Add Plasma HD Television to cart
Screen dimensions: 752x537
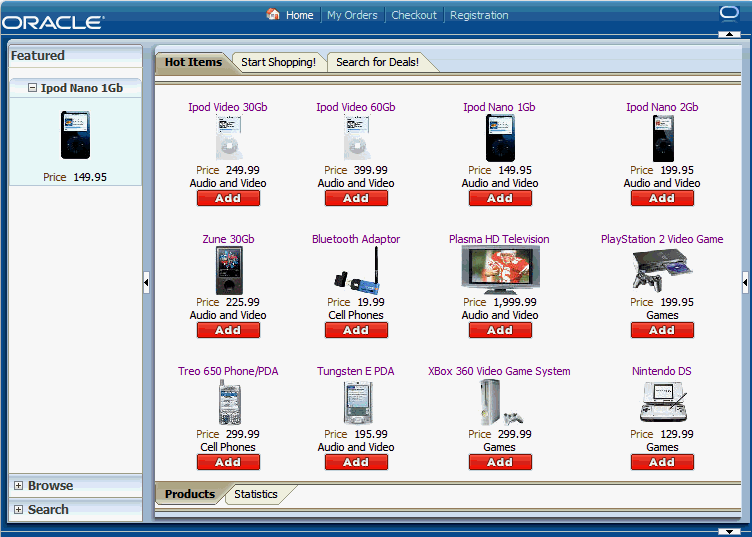point(500,330)
